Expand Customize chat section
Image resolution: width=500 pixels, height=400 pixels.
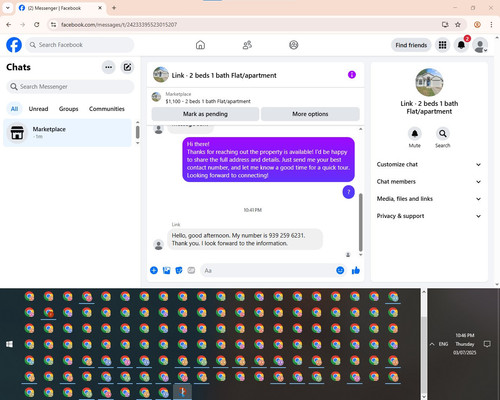pyautogui.click(x=429, y=164)
